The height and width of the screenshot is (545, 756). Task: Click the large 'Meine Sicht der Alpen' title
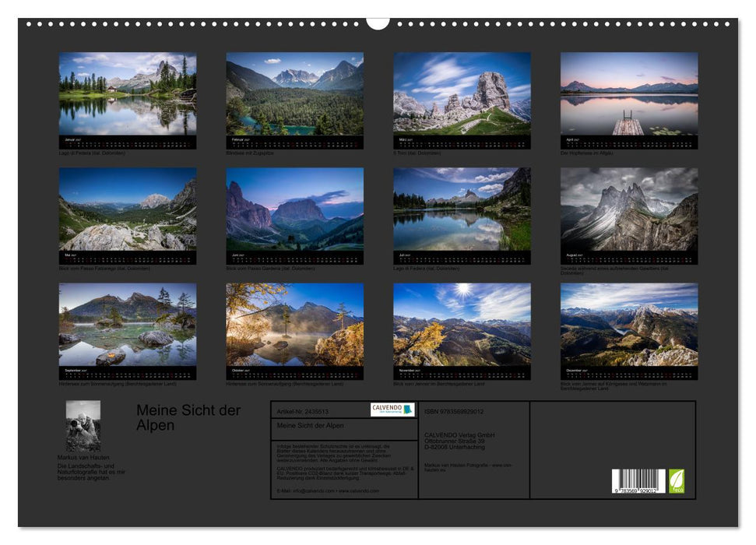(188, 417)
